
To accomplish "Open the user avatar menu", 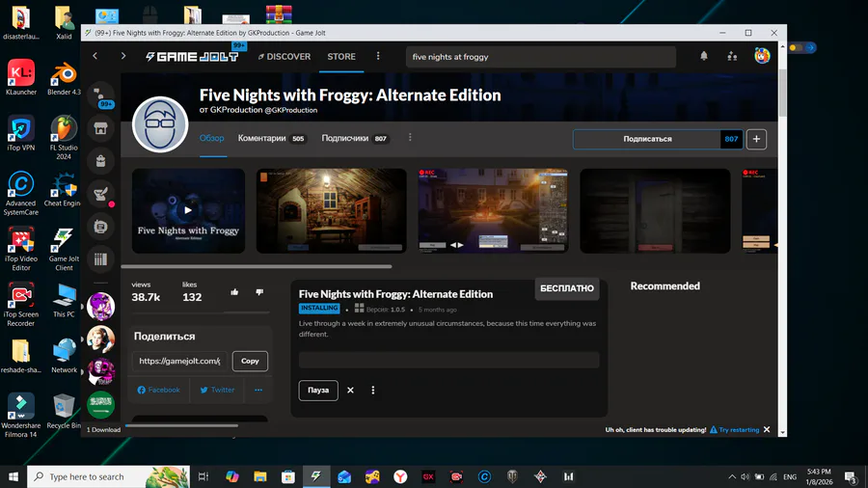I will click(762, 56).
